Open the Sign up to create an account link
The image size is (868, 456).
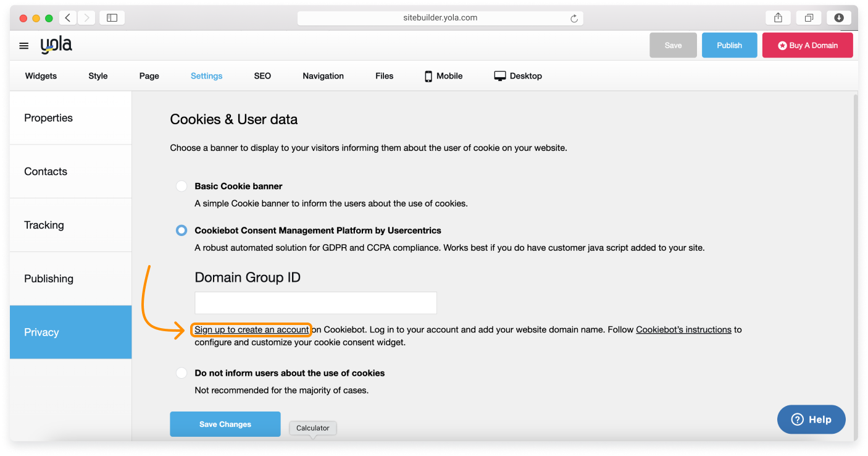coord(251,330)
